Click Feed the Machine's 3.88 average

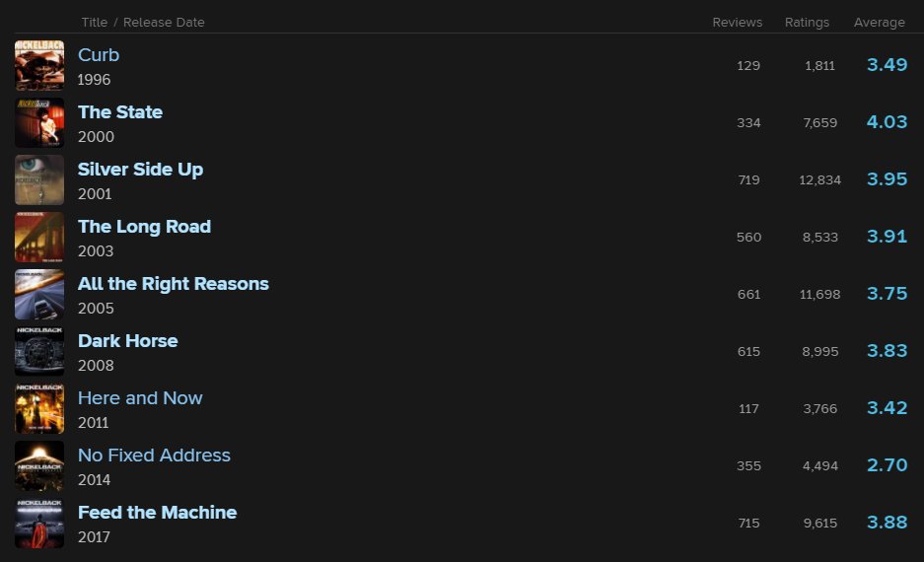point(887,522)
